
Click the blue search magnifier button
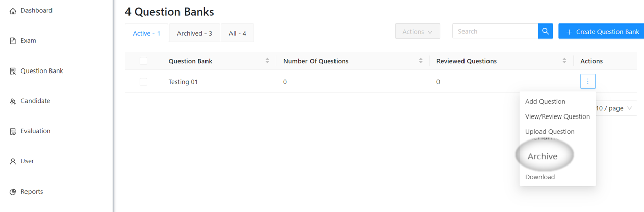click(546, 31)
